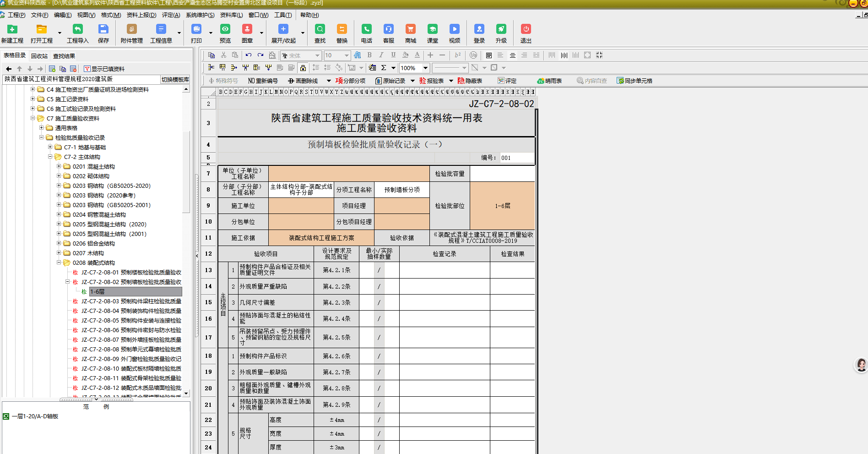Open the font size dropdown
This screenshot has height=454, width=868.
click(347, 55)
